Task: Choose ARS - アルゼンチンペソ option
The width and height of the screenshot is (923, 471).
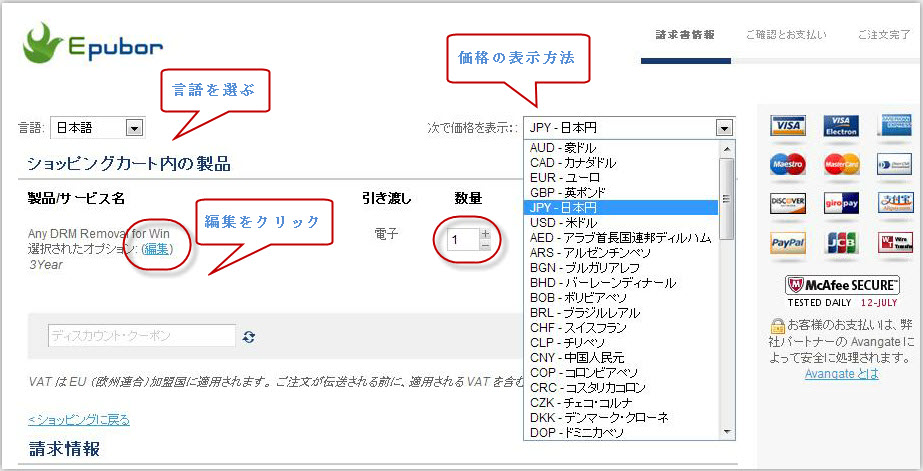Action: point(622,253)
